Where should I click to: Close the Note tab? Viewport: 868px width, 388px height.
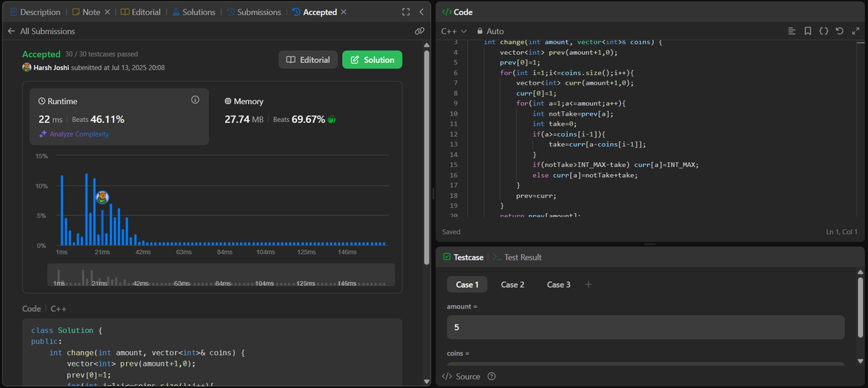tap(108, 12)
